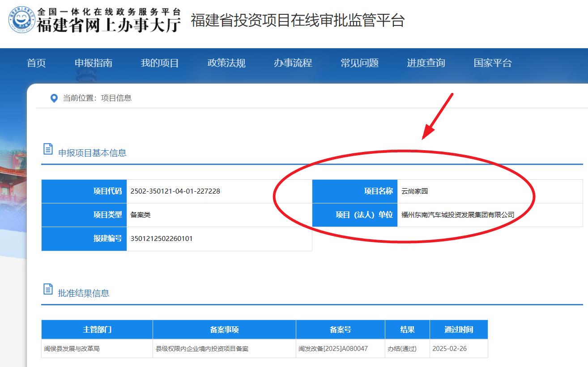
Task: Open the 常见问题 menu item
Action: coord(359,63)
